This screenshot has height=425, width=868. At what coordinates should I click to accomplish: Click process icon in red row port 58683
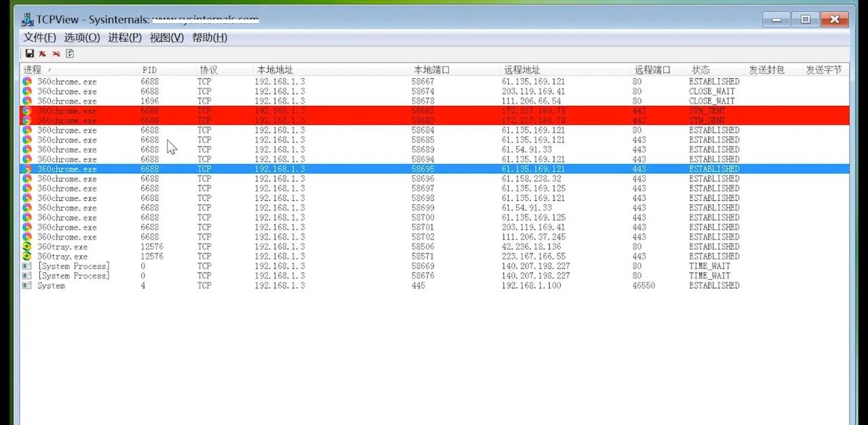(x=27, y=120)
